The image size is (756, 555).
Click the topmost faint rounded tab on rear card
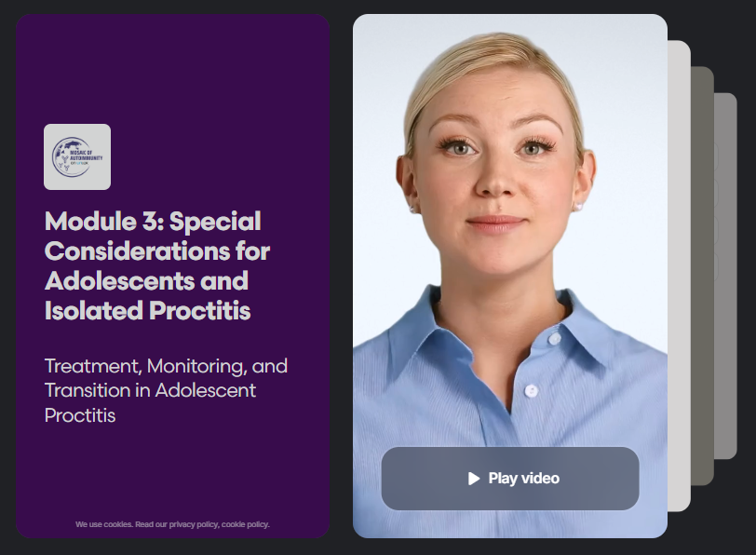coord(716,156)
